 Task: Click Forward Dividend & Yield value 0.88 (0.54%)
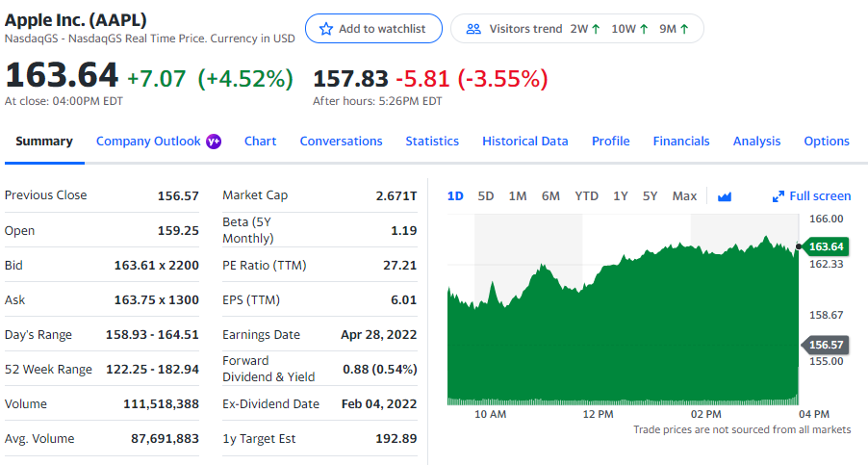(380, 370)
